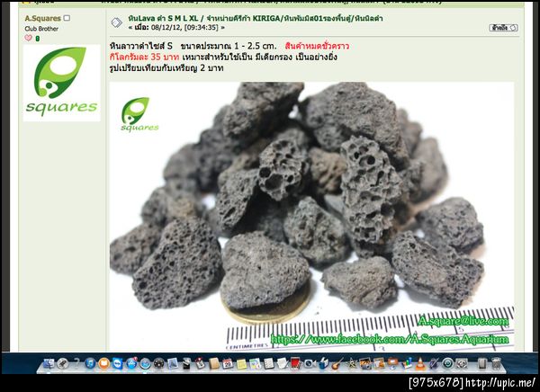Open Finder from the dock

(x=49, y=363)
